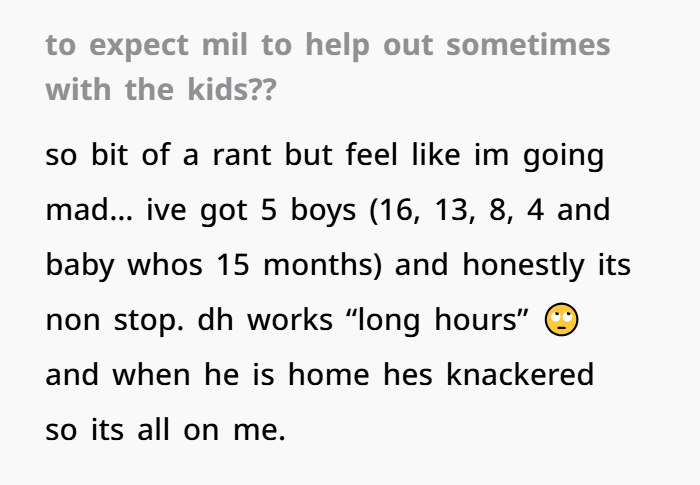Click the final line 'so its all on me.'
The width and height of the screenshot is (700, 485).
pyautogui.click(x=166, y=430)
